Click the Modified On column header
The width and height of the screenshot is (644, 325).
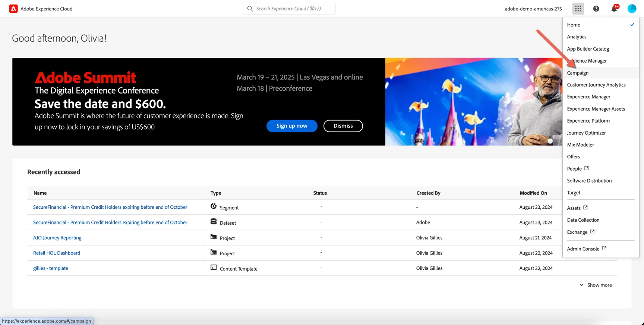(533, 193)
